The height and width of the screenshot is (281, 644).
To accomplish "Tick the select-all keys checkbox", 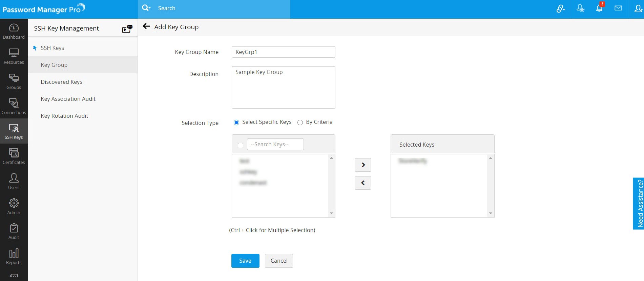I will point(241,146).
